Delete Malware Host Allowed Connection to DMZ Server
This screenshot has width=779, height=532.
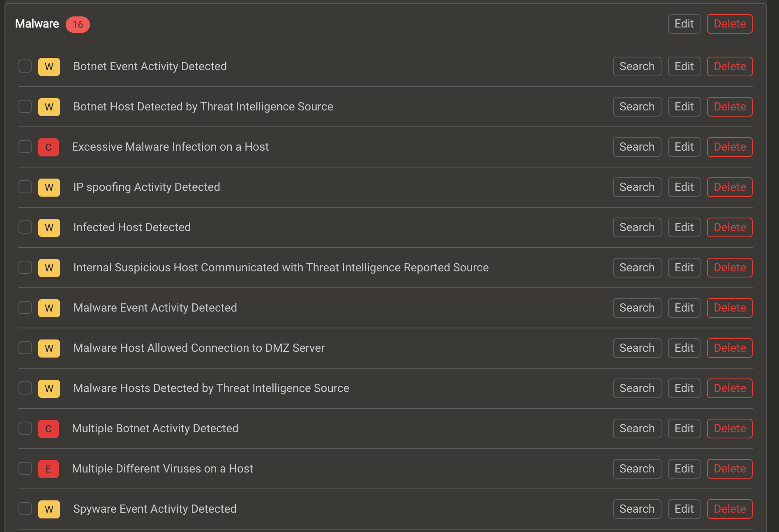(730, 348)
